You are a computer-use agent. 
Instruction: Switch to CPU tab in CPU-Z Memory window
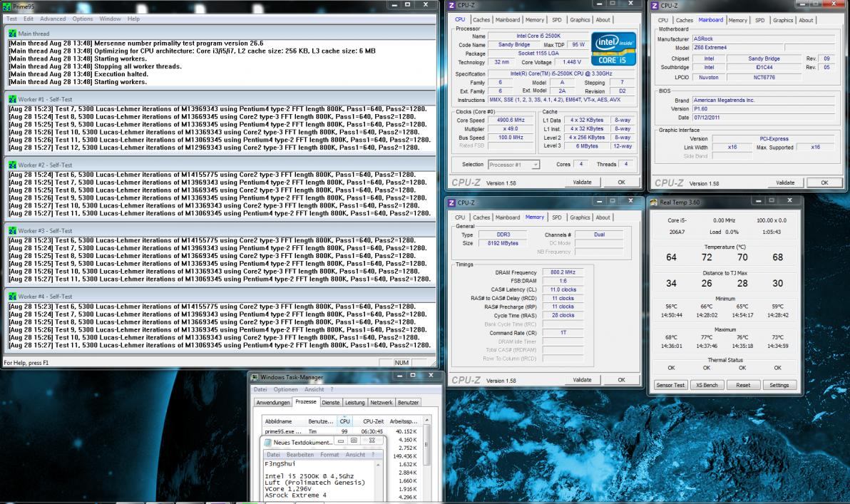(460, 217)
